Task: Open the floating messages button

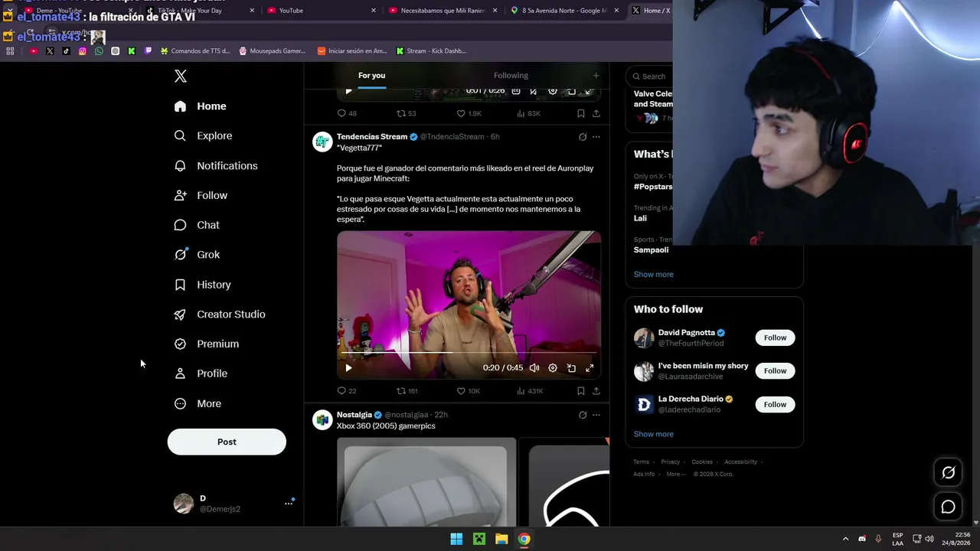Action: (948, 507)
